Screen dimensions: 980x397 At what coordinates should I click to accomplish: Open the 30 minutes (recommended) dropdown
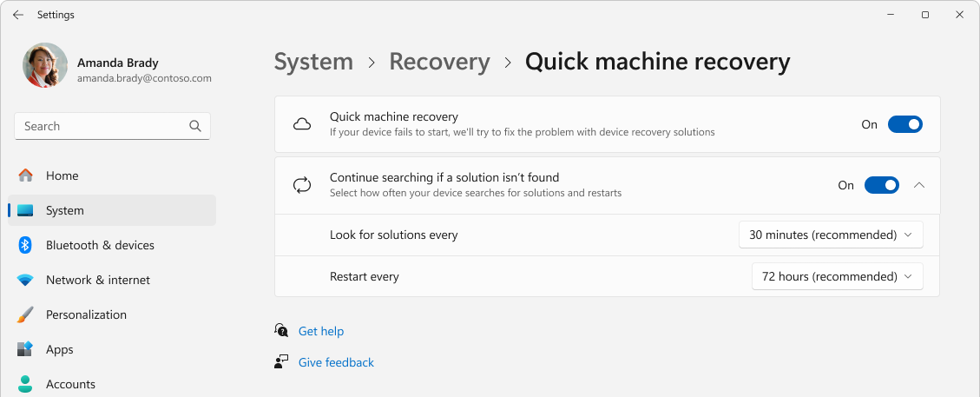831,235
